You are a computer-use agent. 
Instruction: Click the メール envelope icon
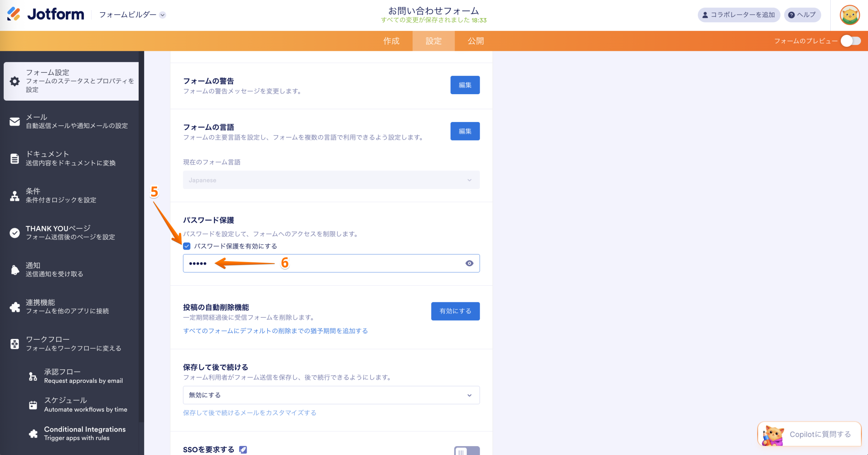(x=15, y=122)
